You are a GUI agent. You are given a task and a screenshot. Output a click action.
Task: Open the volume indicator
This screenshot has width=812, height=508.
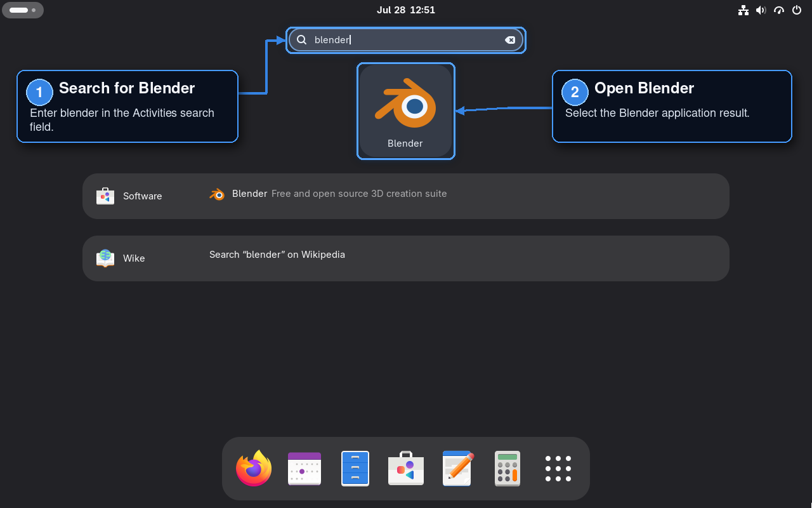(x=761, y=10)
